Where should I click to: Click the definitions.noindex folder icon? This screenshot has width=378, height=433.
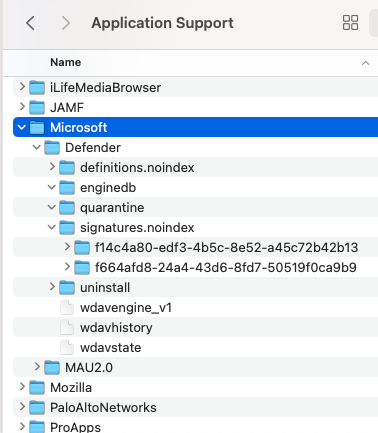point(67,168)
